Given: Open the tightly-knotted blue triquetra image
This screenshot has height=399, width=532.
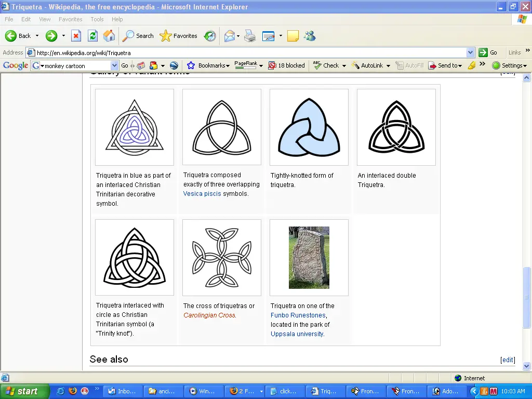Looking at the screenshot, I should pos(309,127).
